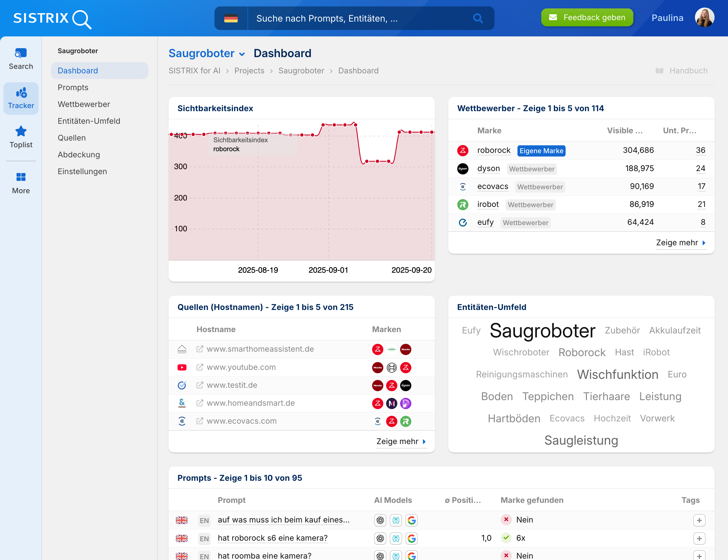Expand the Saugroboter project chevron in the header
Viewport: 728px width, 560px height.
pyautogui.click(x=242, y=54)
